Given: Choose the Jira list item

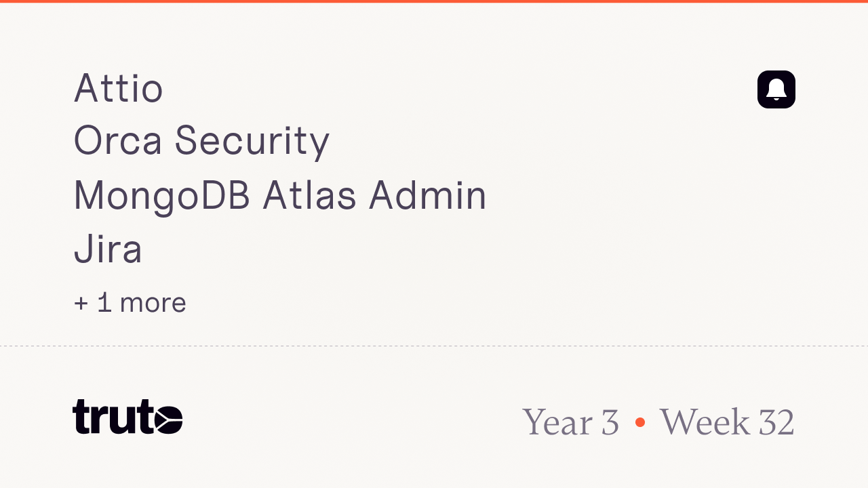Looking at the screenshot, I should coord(108,249).
